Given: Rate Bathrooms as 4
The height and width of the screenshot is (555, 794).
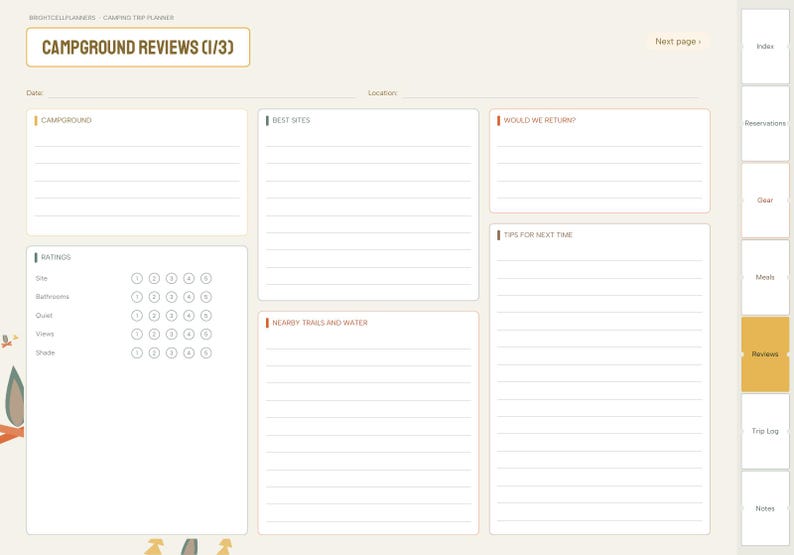Looking at the screenshot, I should [188, 297].
